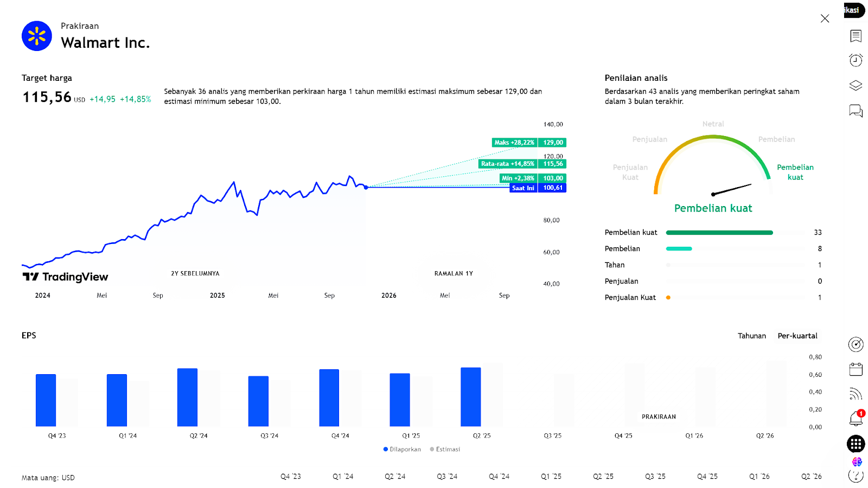Select the Per-kuartal EPS tab
The height and width of the screenshot is (488, 868).
point(797,336)
